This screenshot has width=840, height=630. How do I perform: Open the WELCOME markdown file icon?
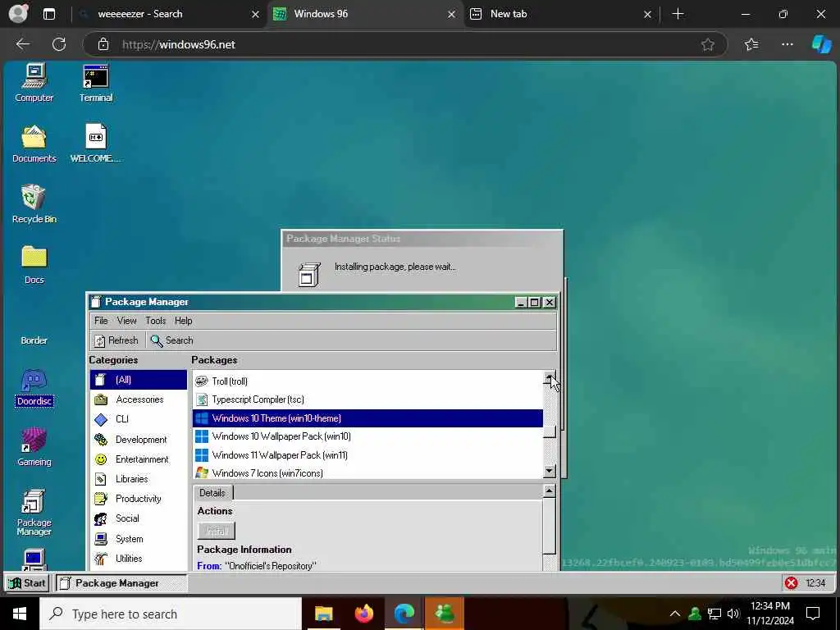(96, 143)
